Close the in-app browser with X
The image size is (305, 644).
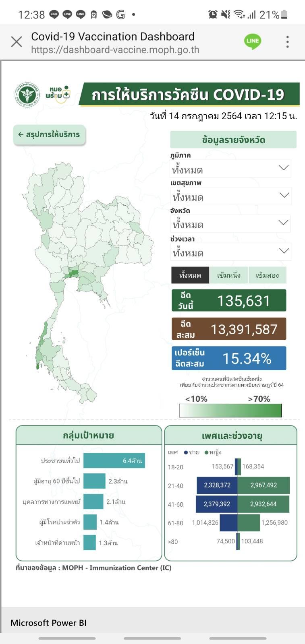(x=17, y=42)
